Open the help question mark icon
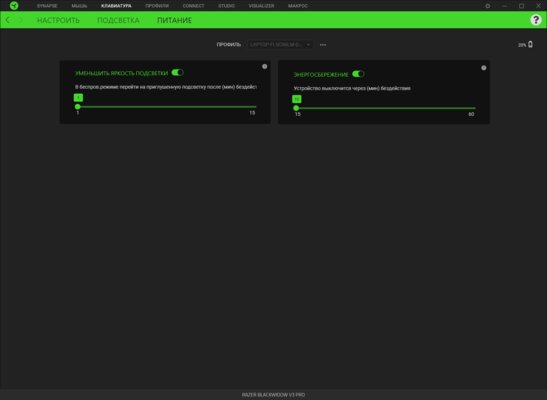The image size is (547, 400). pyautogui.click(x=535, y=20)
